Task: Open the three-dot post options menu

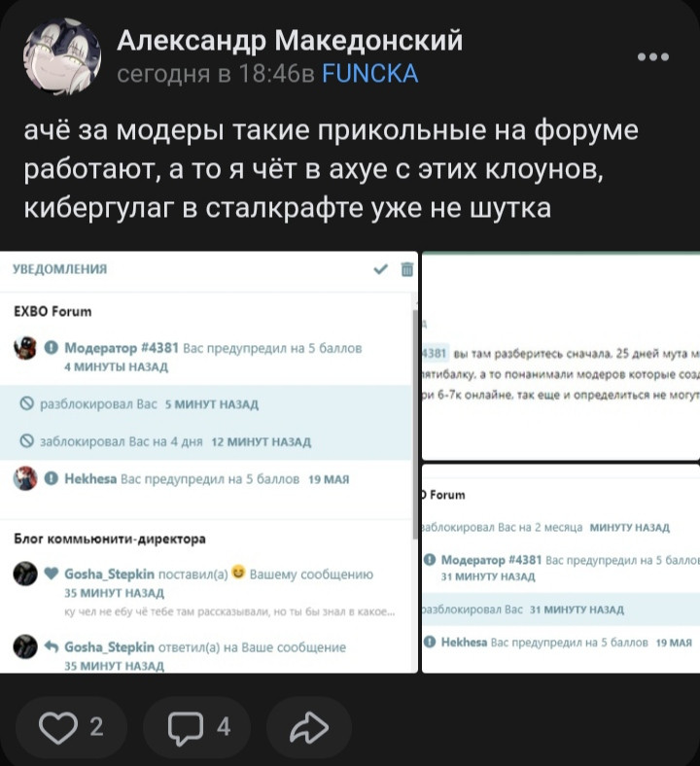Action: [653, 57]
